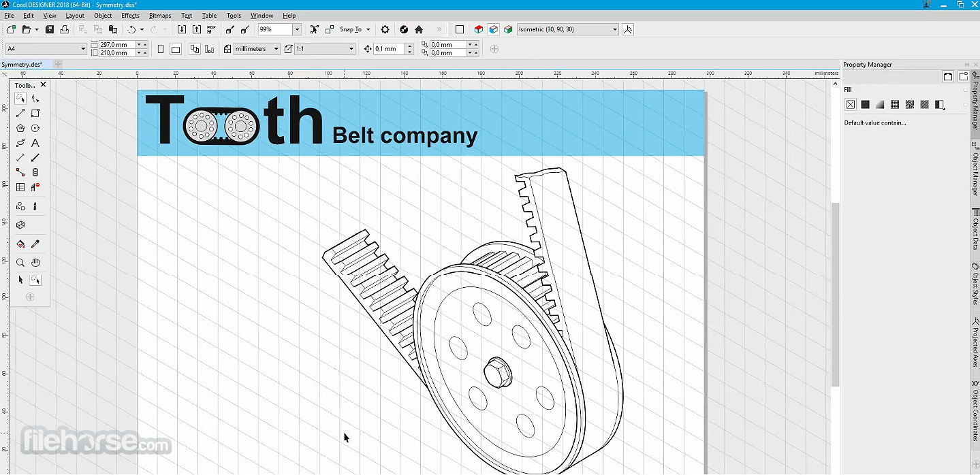Select the plain Pick arrow tool

tap(20, 280)
